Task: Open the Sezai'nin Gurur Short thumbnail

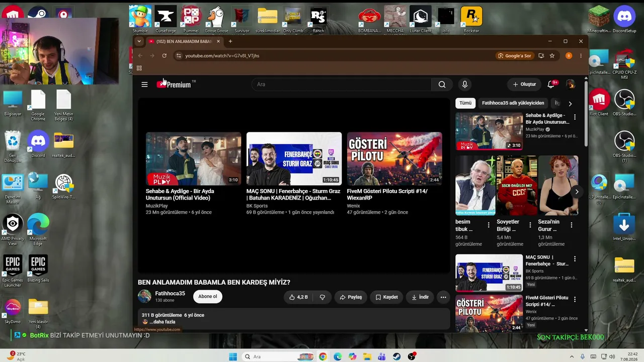Action: point(558,186)
